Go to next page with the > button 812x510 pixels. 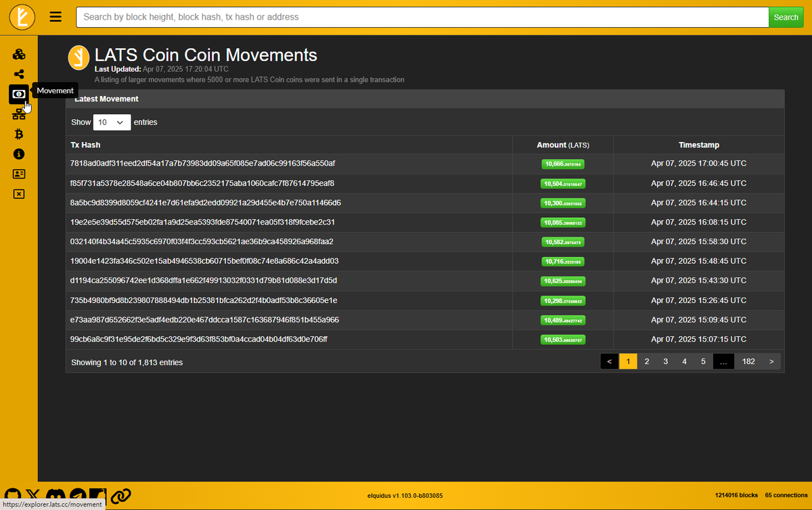tap(771, 362)
